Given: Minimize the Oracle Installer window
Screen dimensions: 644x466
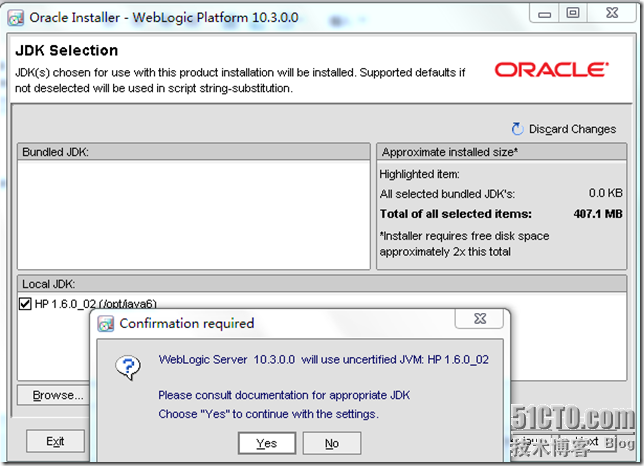Looking at the screenshot, I should pos(544,14).
